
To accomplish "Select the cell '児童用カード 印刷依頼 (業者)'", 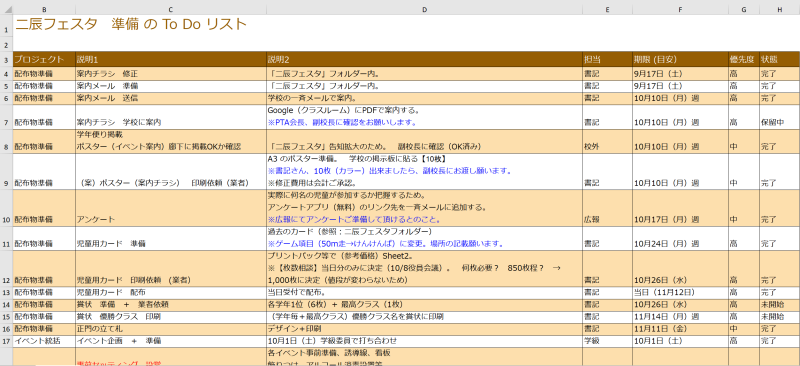I will pyautogui.click(x=171, y=269).
